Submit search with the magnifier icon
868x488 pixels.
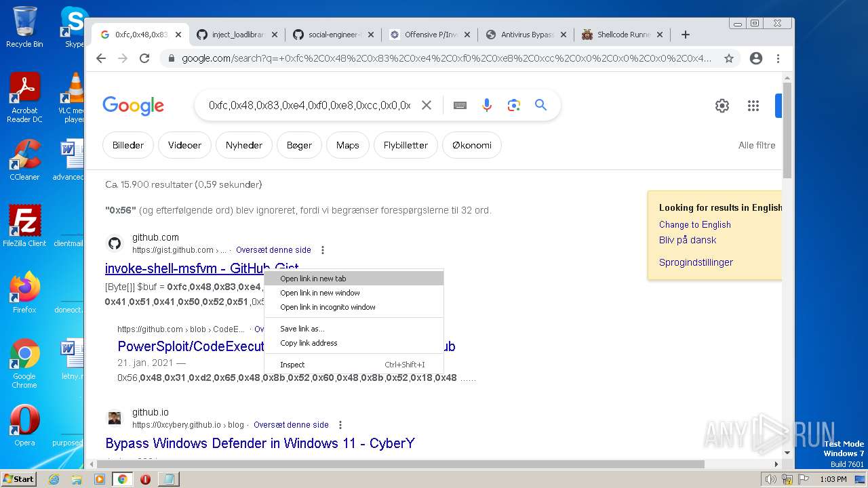pyautogui.click(x=540, y=105)
